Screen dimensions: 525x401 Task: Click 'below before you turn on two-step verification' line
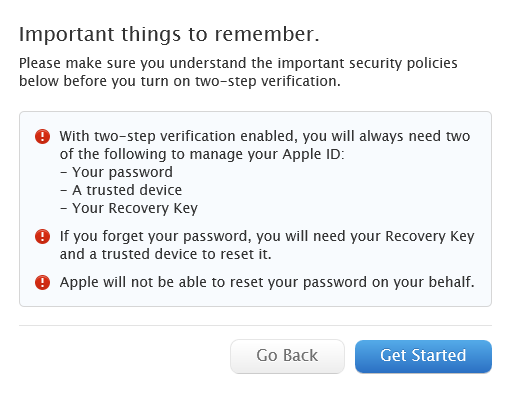point(180,81)
